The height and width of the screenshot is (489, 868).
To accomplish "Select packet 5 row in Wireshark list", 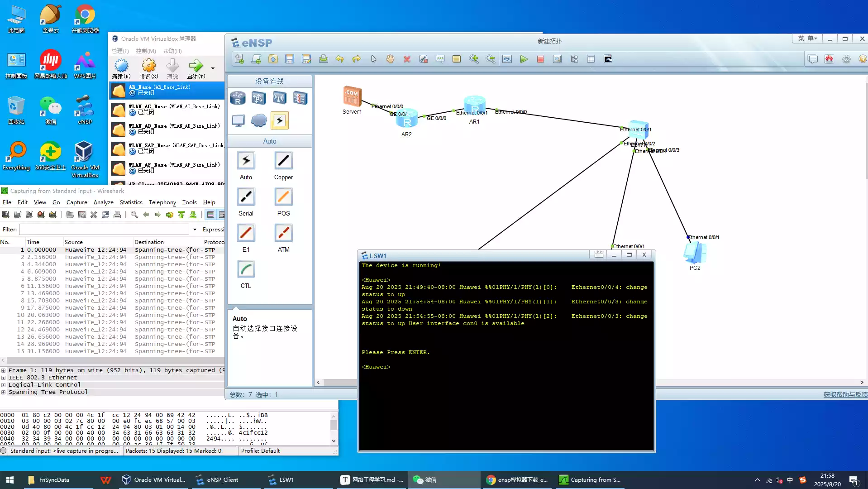I will point(112,279).
